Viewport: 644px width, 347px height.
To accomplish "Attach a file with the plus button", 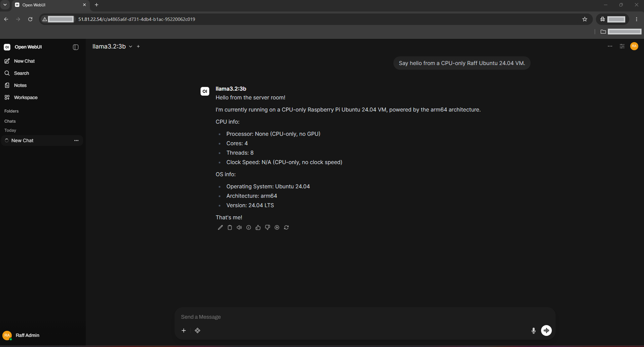I will coord(184,330).
